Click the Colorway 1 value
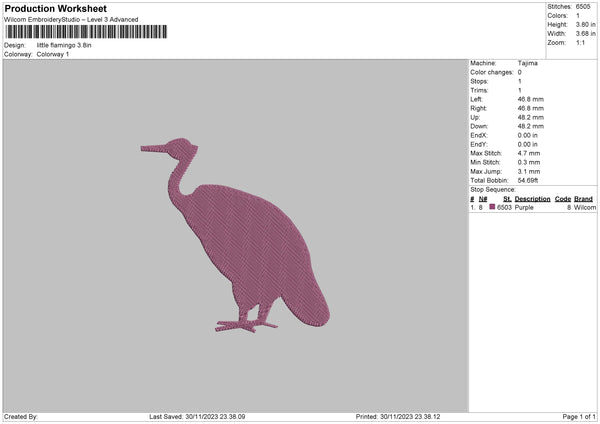This screenshot has height=424, width=600. (53, 54)
